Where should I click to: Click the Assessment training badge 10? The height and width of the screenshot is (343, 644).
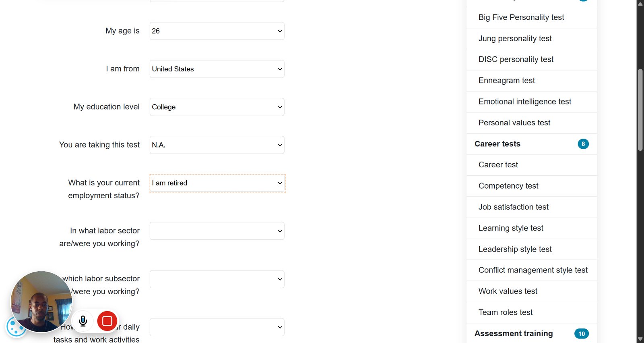coord(581,334)
